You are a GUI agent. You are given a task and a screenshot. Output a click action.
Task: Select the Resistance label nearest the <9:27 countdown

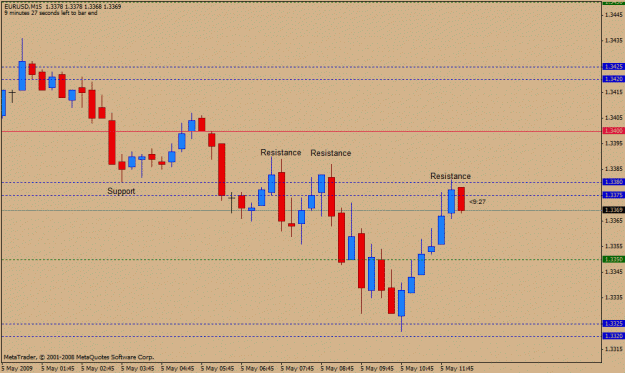point(450,176)
